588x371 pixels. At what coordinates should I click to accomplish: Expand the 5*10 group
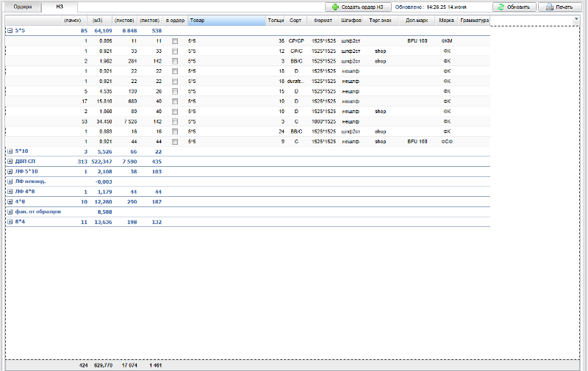pos(10,151)
